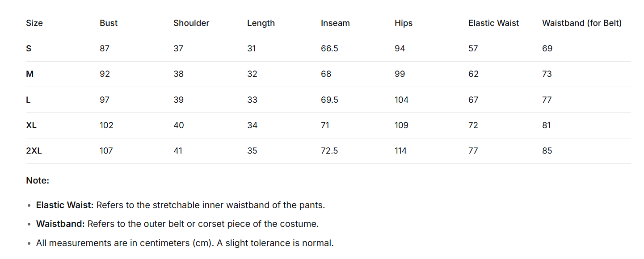Select the 2XL size row label

pos(34,151)
